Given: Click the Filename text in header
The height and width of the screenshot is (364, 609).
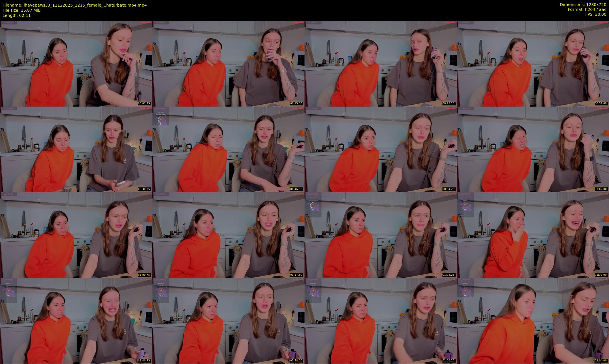Looking at the screenshot, I should (x=75, y=5).
